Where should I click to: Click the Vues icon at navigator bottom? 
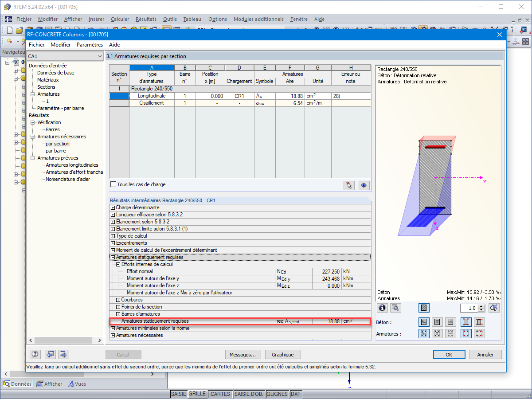tap(70, 384)
